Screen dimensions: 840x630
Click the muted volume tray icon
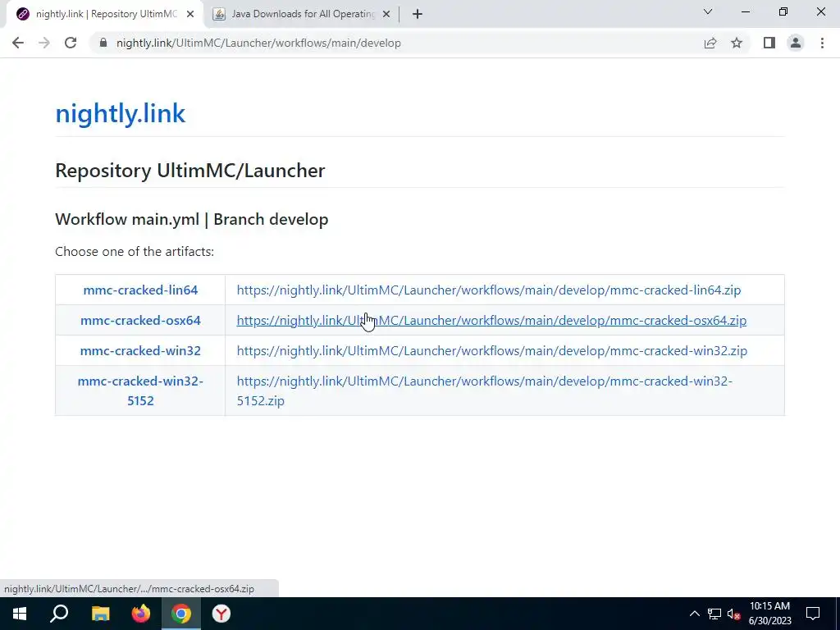[x=733, y=614]
